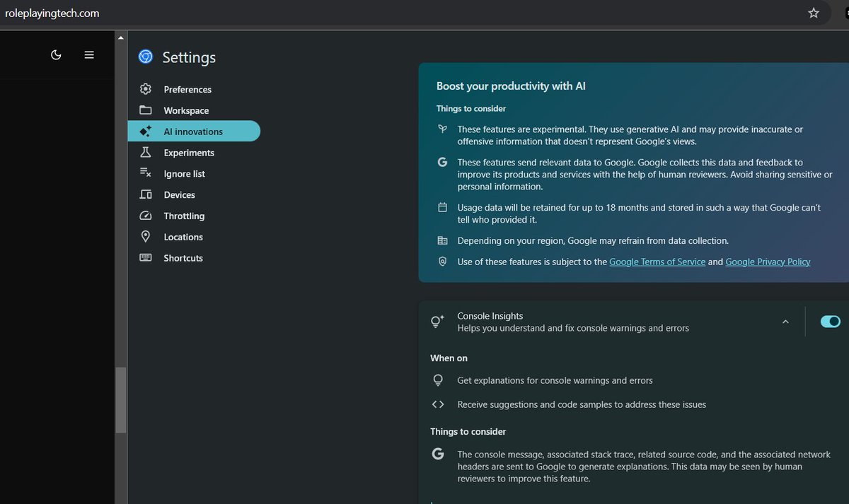Click the dark mode moon icon
Image resolution: width=849 pixels, height=504 pixels.
coord(56,54)
